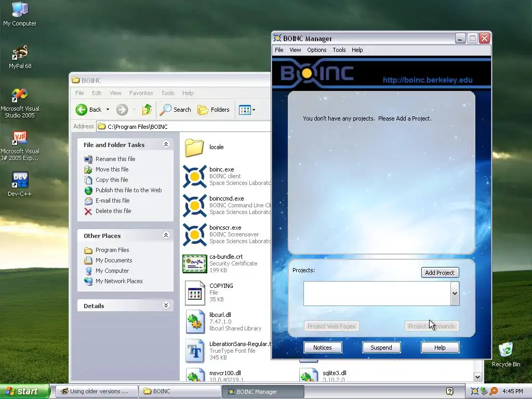Select the locale folder icon

click(194, 148)
